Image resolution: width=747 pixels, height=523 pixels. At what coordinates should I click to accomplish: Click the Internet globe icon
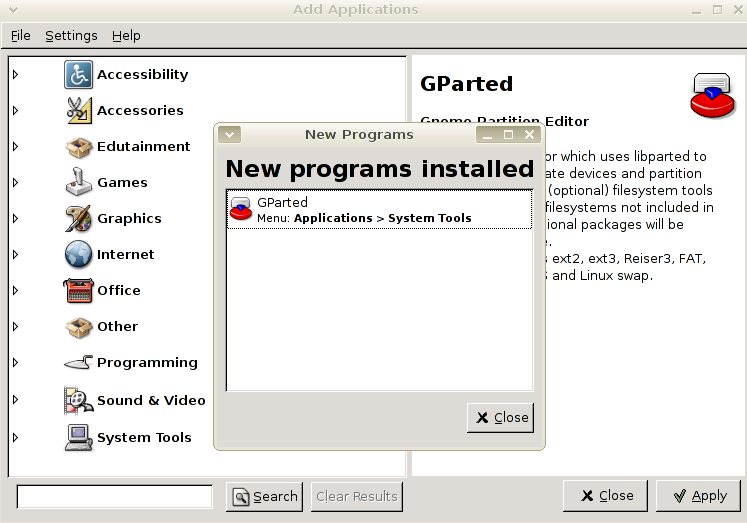coord(78,254)
